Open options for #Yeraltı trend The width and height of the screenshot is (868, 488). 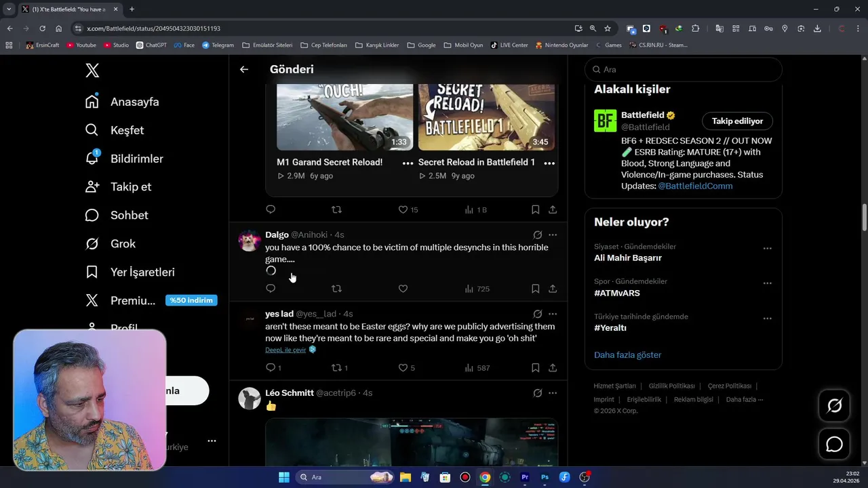[767, 319]
